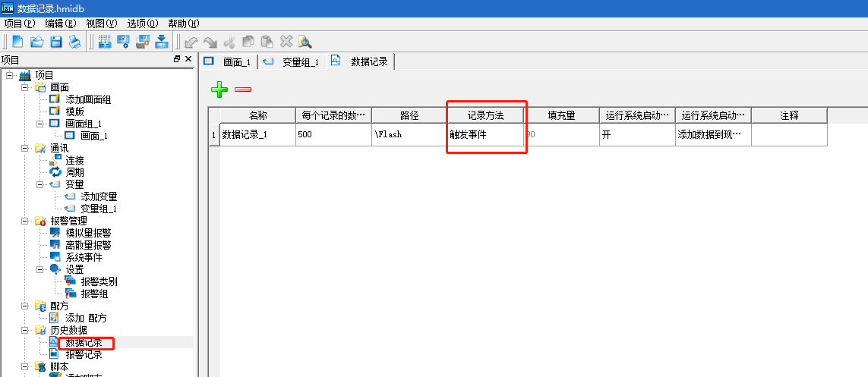Open the 选项(O) menu
Image resolution: width=868 pixels, height=377 pixels.
coord(143,24)
